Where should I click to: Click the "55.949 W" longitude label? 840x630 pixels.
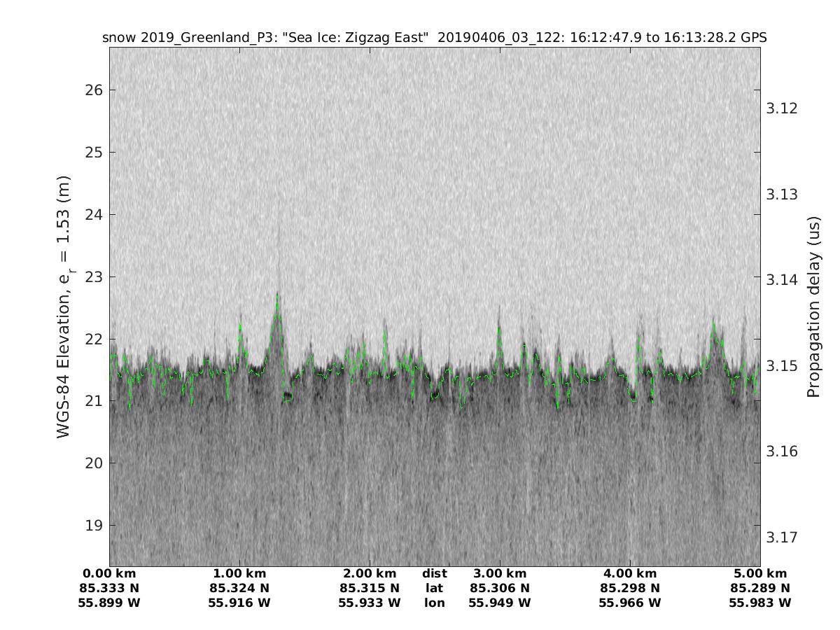pyautogui.click(x=500, y=603)
